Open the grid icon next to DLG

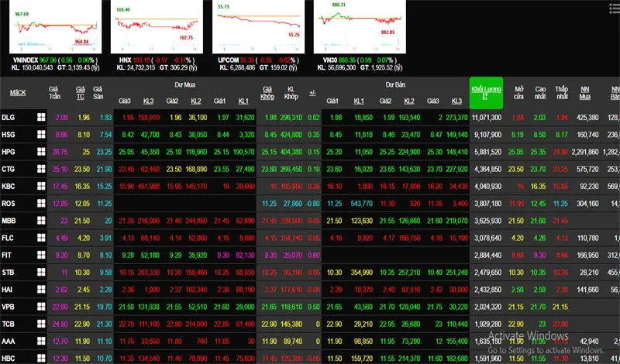(x=41, y=117)
